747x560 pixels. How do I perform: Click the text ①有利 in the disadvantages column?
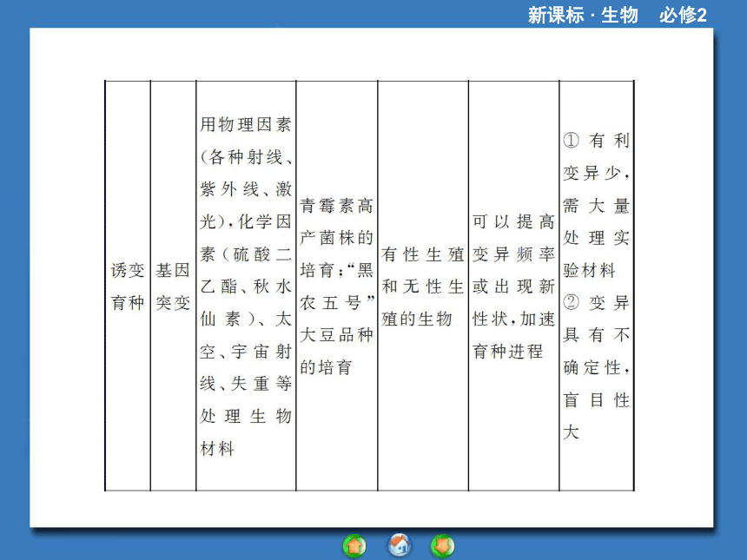(596, 141)
